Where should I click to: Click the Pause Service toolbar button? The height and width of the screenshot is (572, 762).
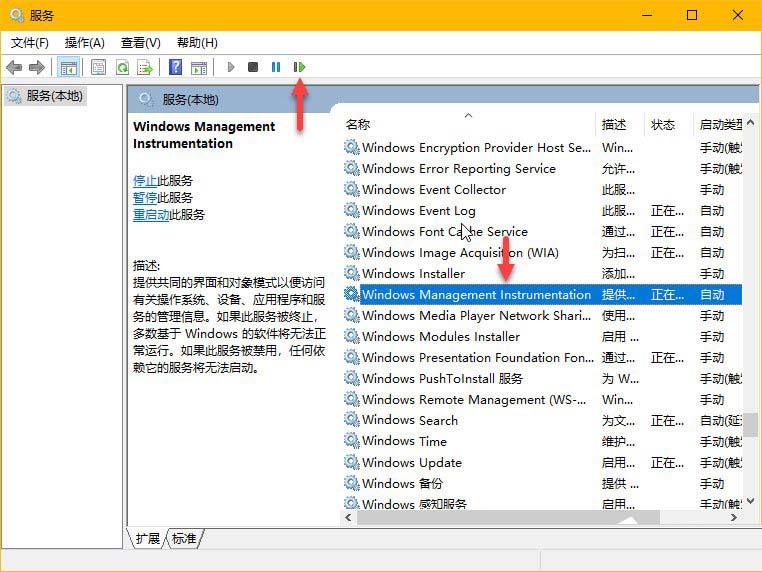(276, 67)
